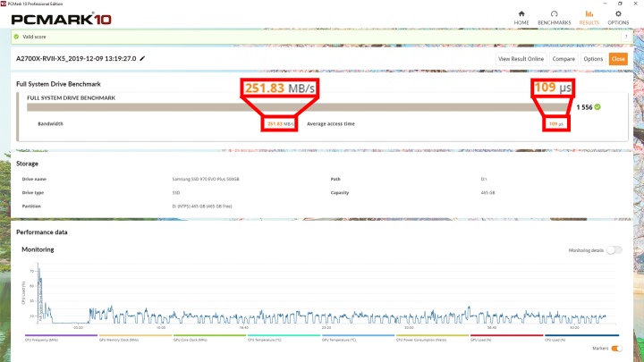The width and height of the screenshot is (644, 362).
Task: Toggle GPU Memory Clock (MHz) legend line
Action: tap(135, 337)
